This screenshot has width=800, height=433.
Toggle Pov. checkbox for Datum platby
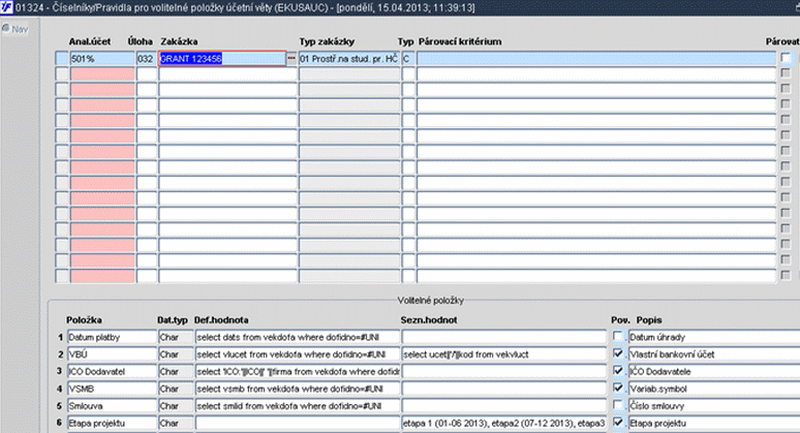coord(618,337)
